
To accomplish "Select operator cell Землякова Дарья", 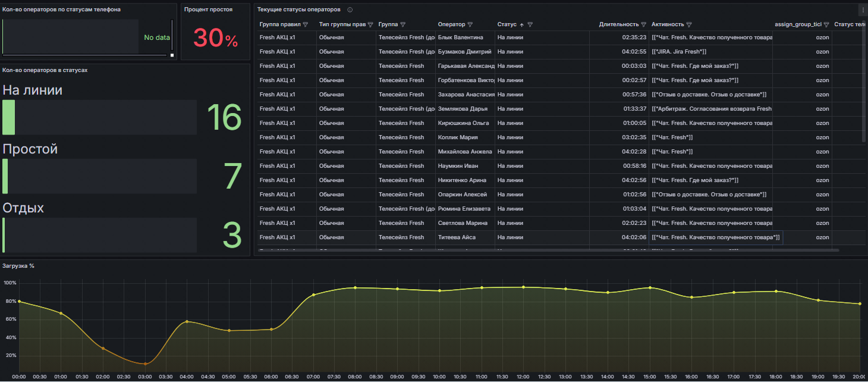I will [465, 109].
